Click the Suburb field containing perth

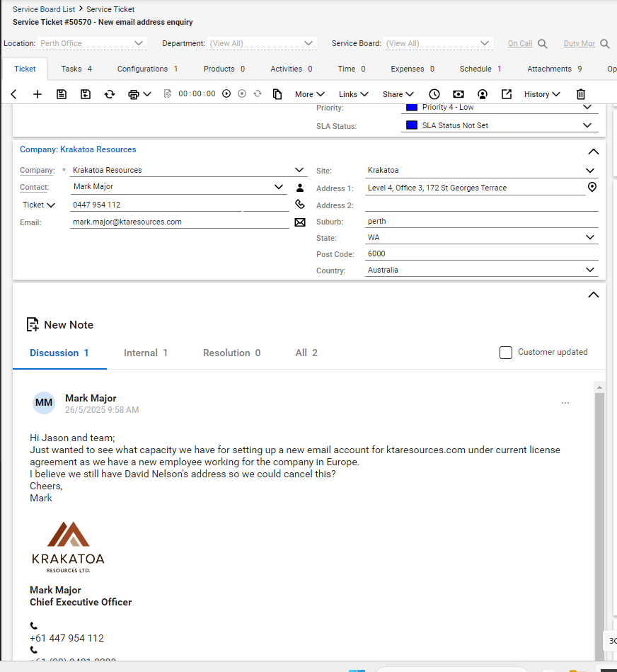click(x=481, y=221)
